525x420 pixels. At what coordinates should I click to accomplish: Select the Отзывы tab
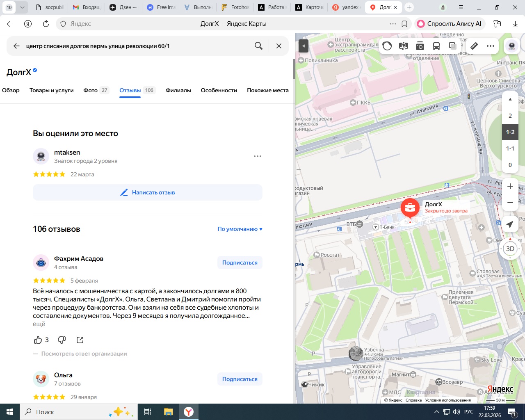(137, 90)
